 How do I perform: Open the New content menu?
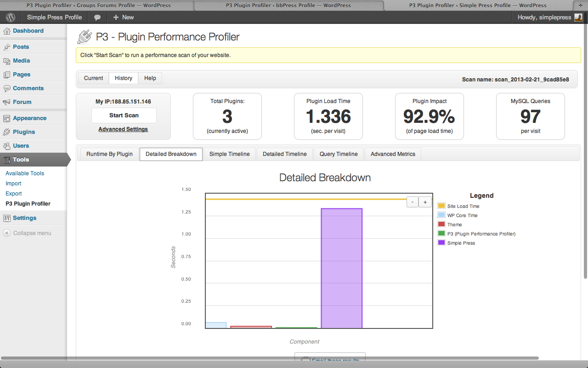[123, 17]
